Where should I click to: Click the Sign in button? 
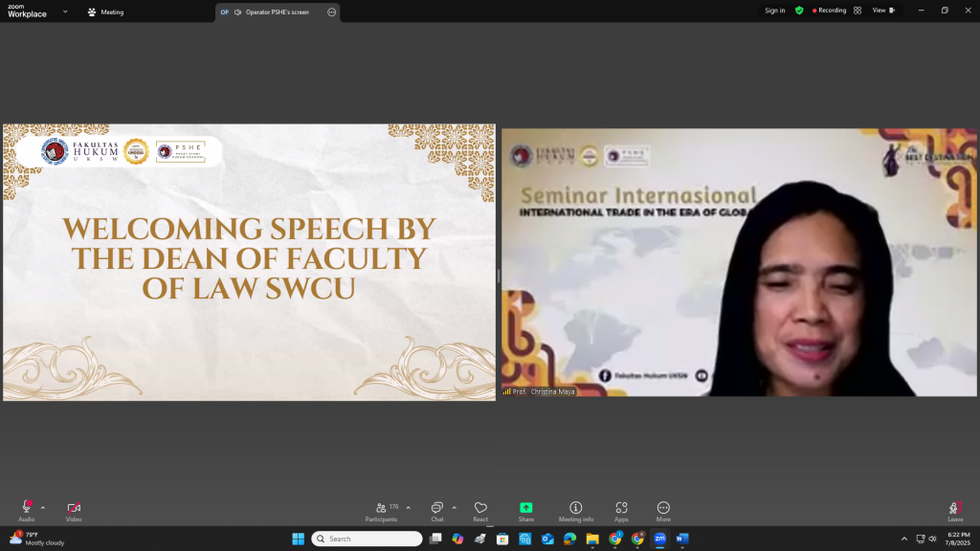pyautogui.click(x=774, y=11)
